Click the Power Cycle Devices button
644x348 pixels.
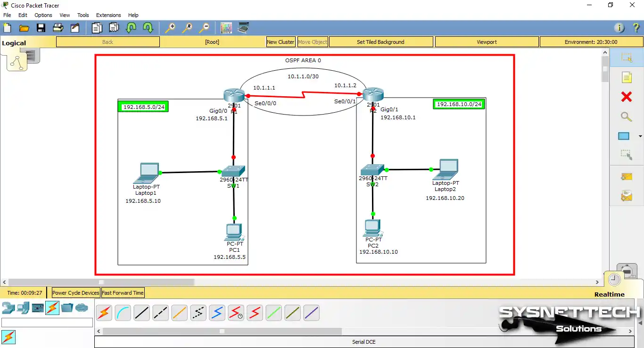76,293
